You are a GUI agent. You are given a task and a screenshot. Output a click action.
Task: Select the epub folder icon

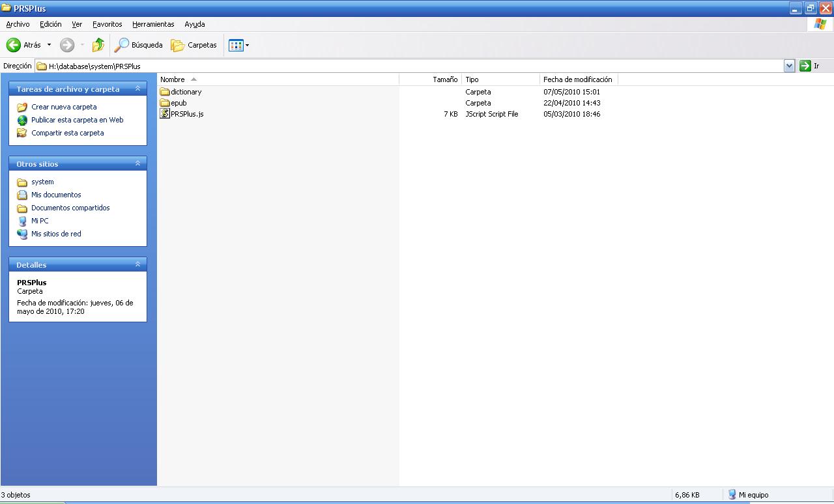point(165,103)
